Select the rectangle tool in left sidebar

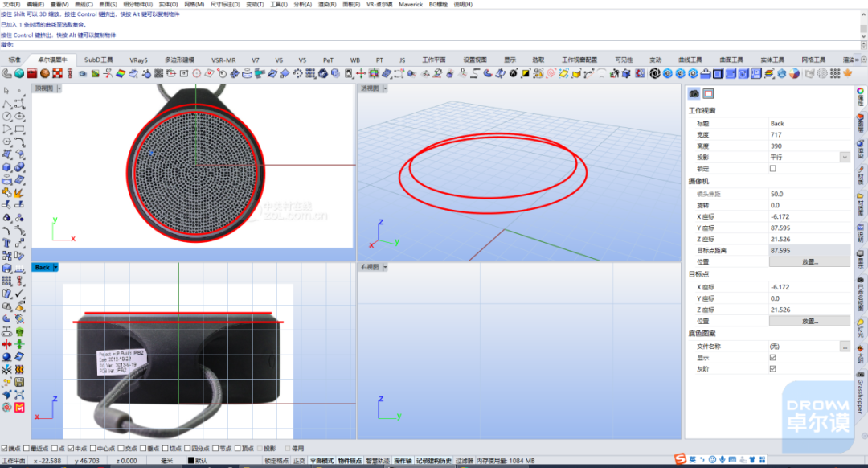pyautogui.click(x=19, y=129)
